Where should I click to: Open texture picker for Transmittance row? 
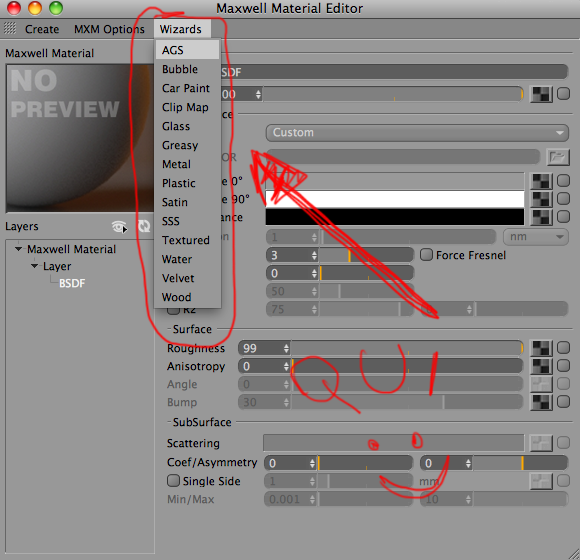pos(541,217)
